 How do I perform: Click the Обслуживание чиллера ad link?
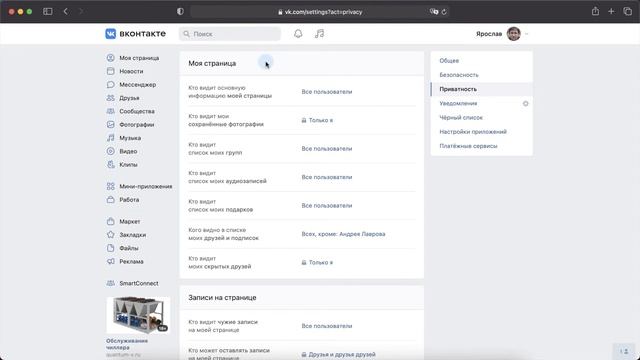(x=127, y=344)
